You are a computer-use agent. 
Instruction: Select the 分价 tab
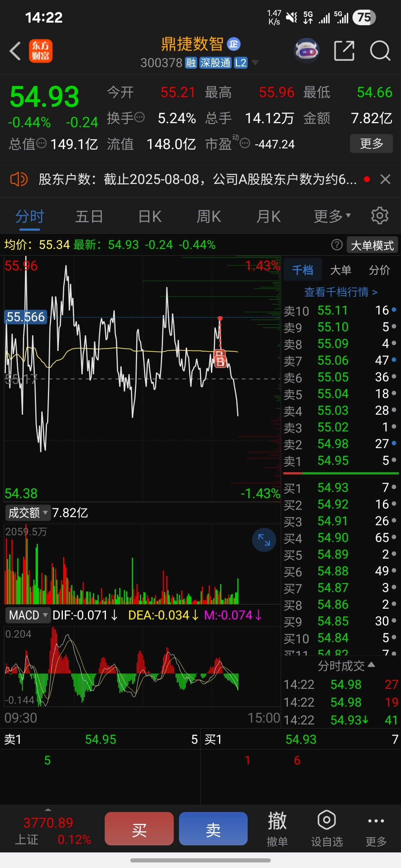click(x=379, y=270)
